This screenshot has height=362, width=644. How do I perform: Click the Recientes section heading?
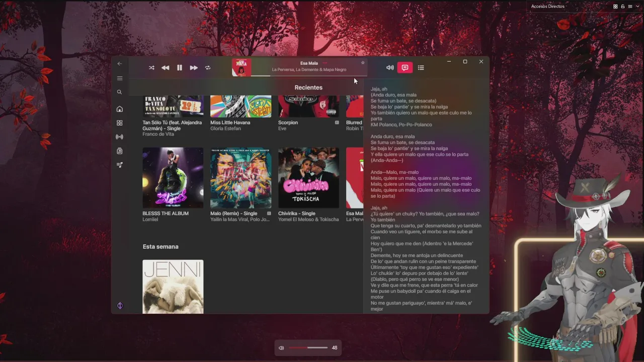308,87
